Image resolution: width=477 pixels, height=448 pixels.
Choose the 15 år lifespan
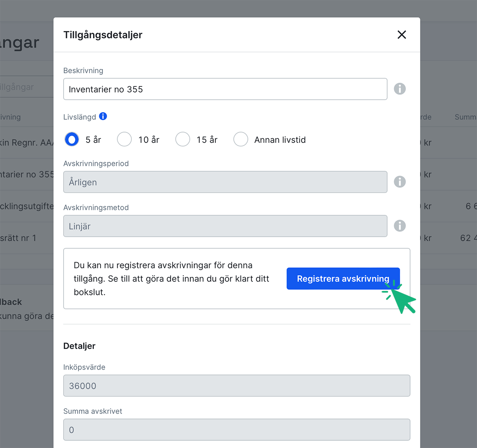182,139
